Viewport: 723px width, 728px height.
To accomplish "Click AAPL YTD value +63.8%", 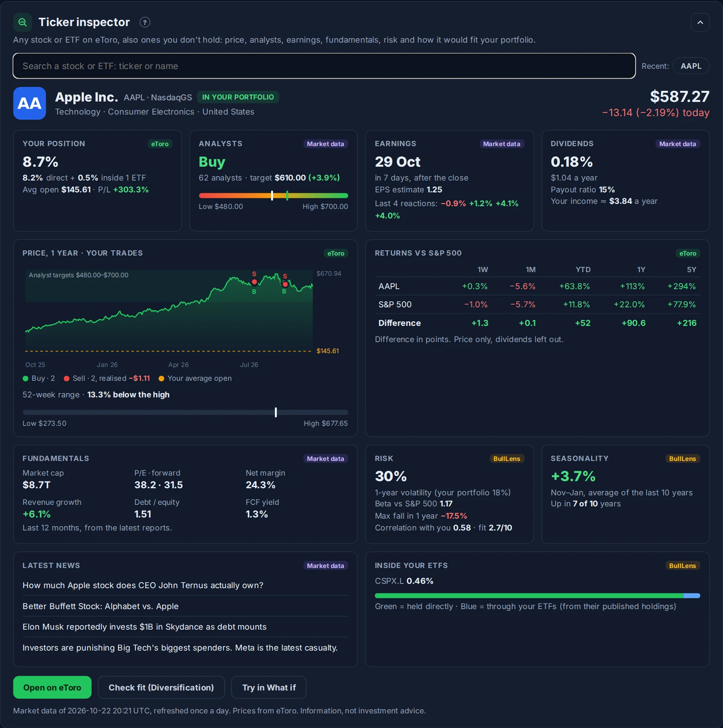I will coord(574,286).
